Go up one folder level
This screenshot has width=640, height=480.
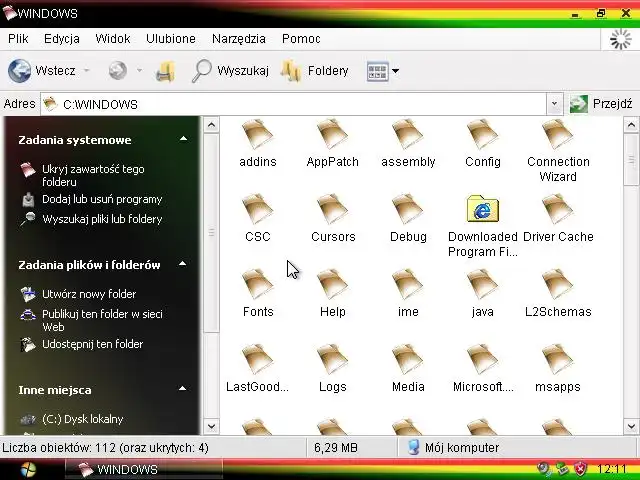[165, 71]
